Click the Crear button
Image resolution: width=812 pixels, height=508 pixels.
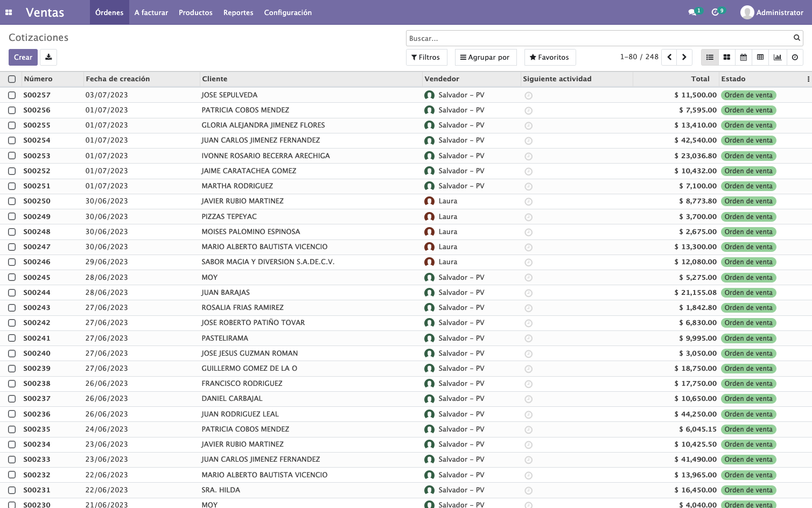pos(23,57)
